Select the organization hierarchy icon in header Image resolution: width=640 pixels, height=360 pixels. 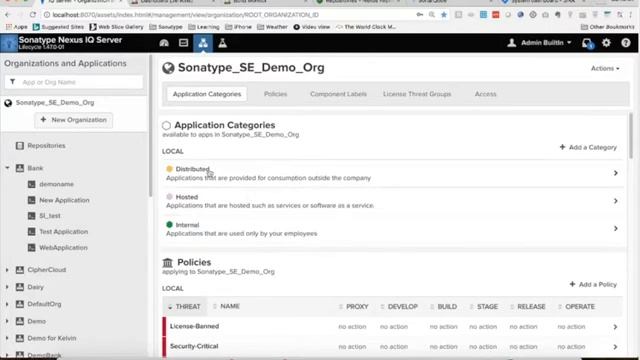(x=203, y=43)
